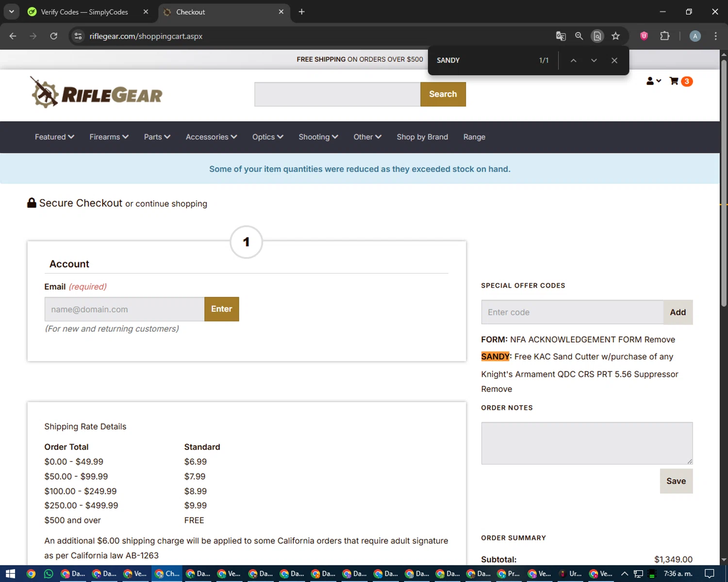Viewport: 728px width, 582px height.
Task: Expand the Optics menu
Action: [x=267, y=137]
